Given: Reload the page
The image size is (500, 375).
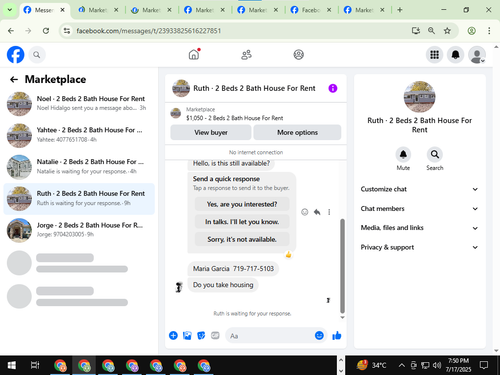Looking at the screenshot, I should tap(46, 31).
